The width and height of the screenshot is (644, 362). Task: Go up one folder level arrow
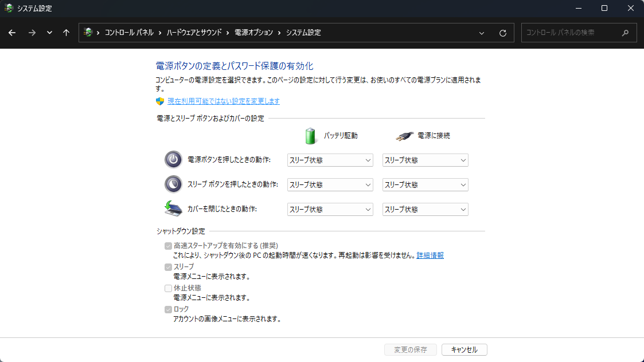[66, 33]
